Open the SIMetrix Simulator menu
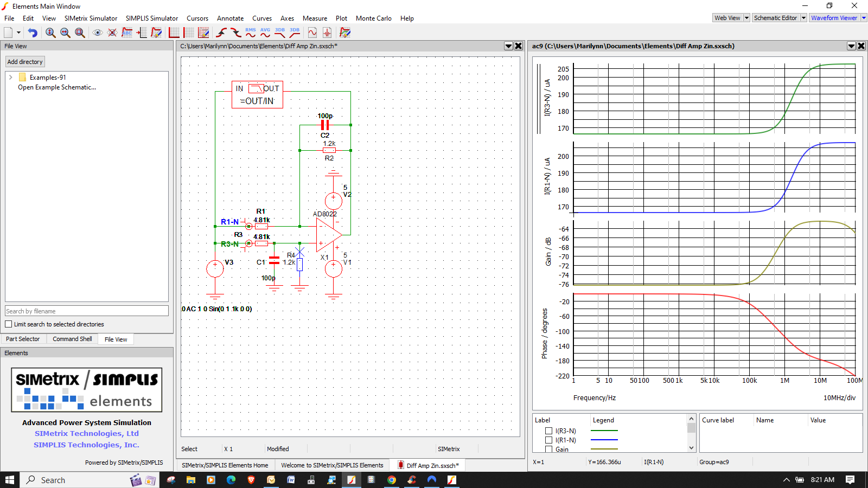This screenshot has width=868, height=488. pos(91,18)
